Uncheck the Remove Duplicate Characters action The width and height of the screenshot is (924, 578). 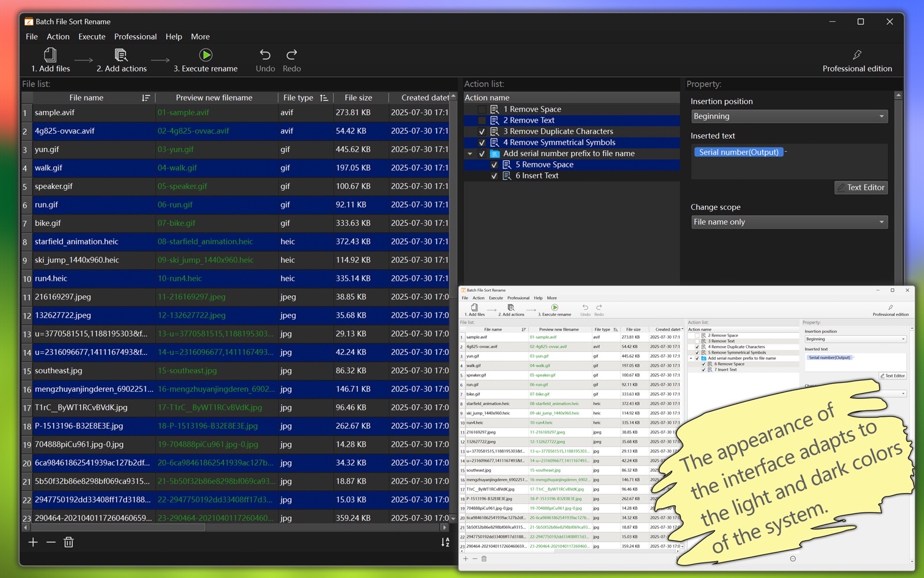point(482,132)
